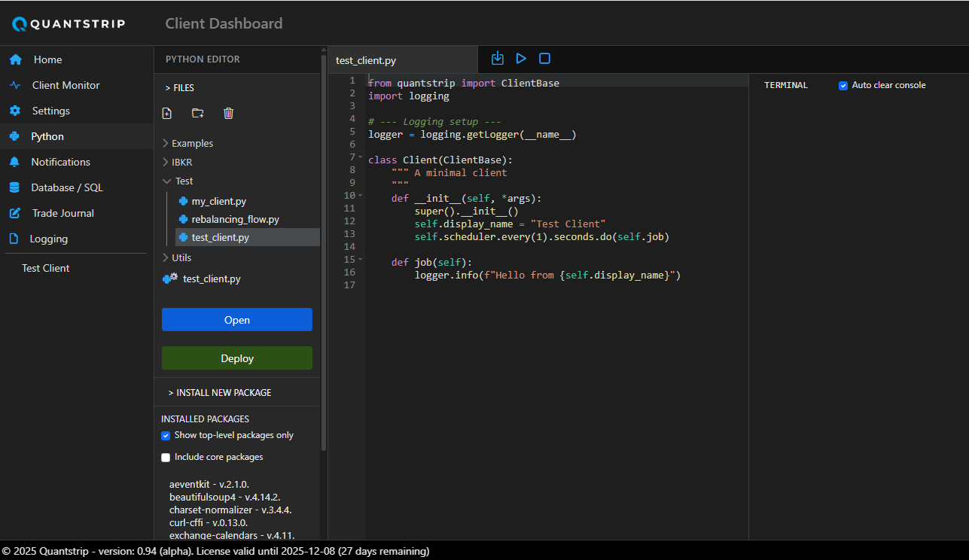Click the INSTALLED PACKAGES heading

click(205, 418)
